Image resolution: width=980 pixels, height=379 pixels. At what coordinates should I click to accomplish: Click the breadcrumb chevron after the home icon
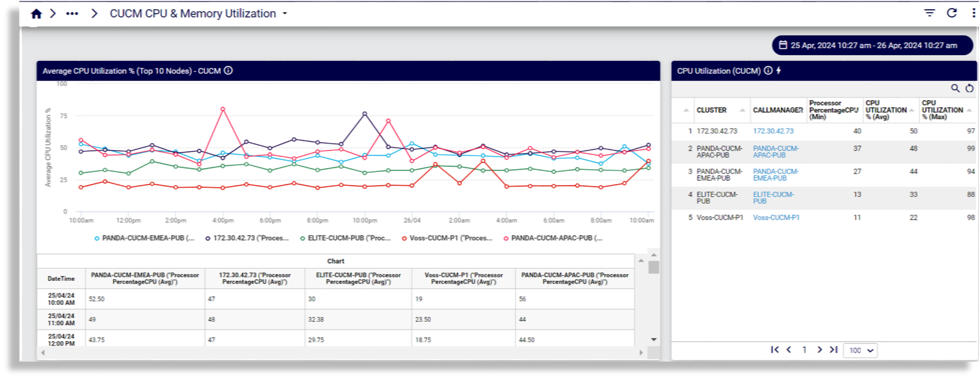click(x=53, y=14)
